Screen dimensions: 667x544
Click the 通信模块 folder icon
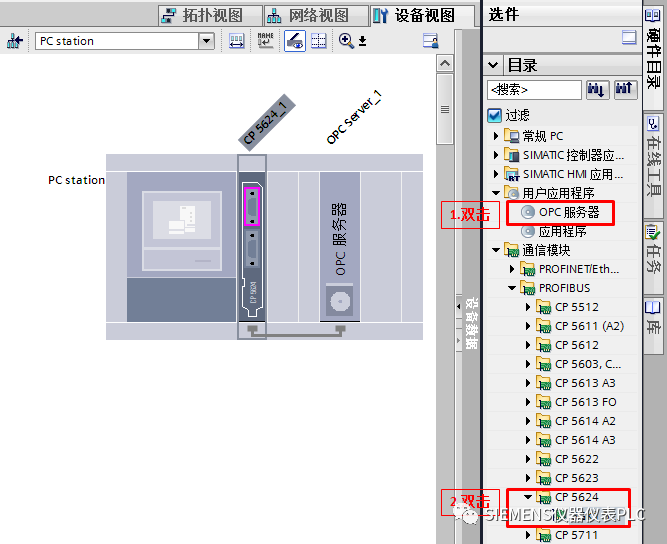pos(512,250)
